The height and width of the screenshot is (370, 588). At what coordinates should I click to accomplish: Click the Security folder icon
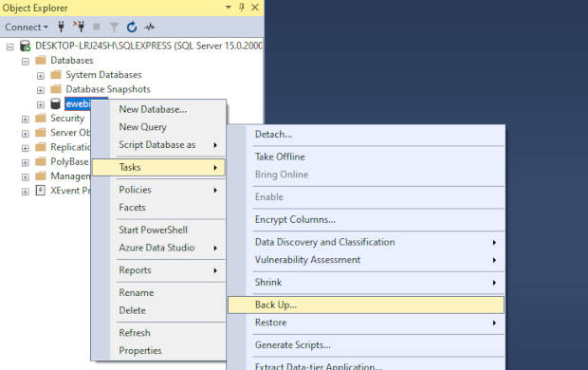tap(41, 119)
